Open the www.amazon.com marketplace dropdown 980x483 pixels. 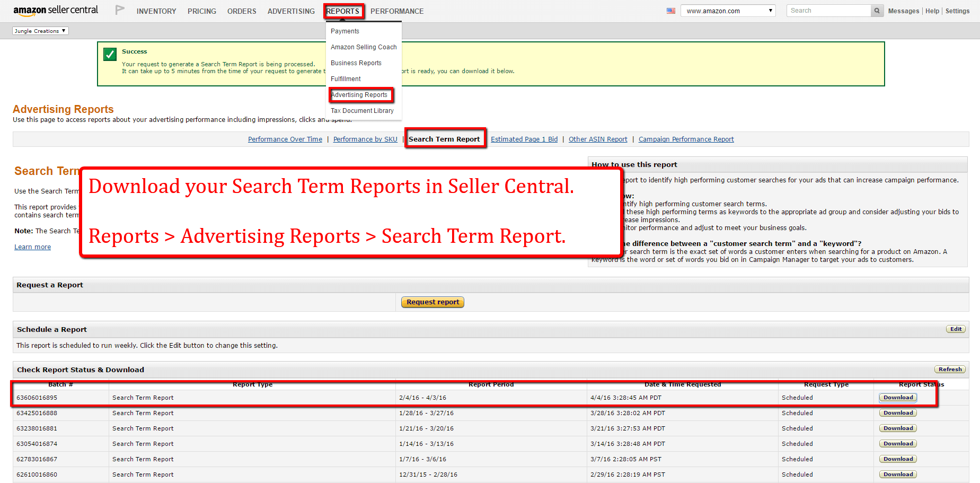click(728, 10)
